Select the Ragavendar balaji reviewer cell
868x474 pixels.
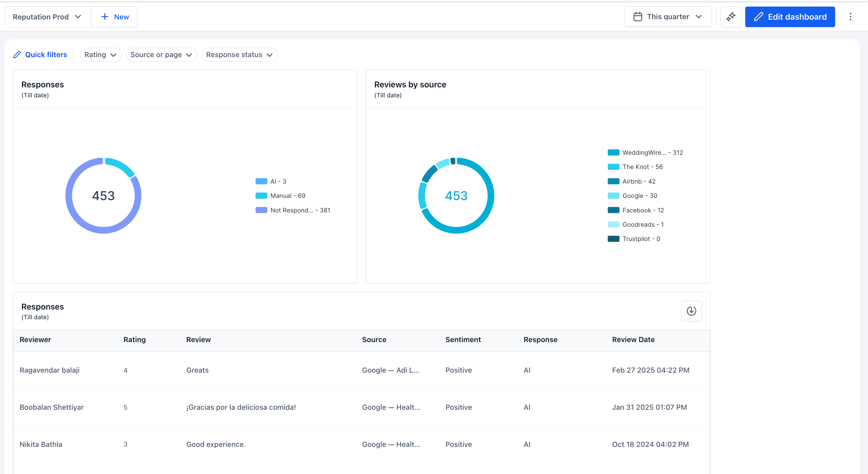point(49,370)
